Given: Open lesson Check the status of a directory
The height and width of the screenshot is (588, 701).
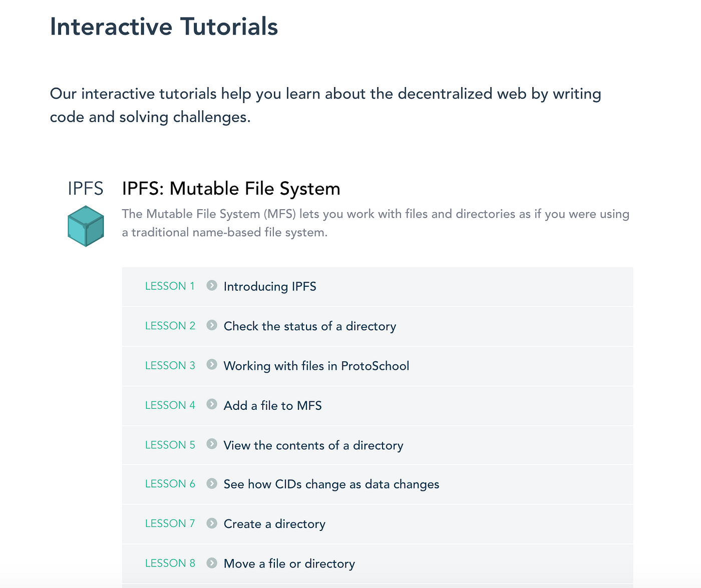Looking at the screenshot, I should (310, 326).
